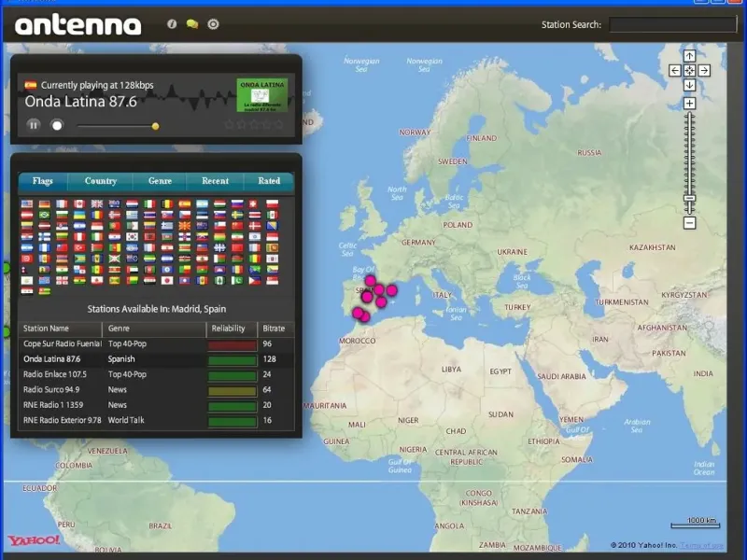
Task: Sort stations by the Station Name column
Action: [61, 329]
